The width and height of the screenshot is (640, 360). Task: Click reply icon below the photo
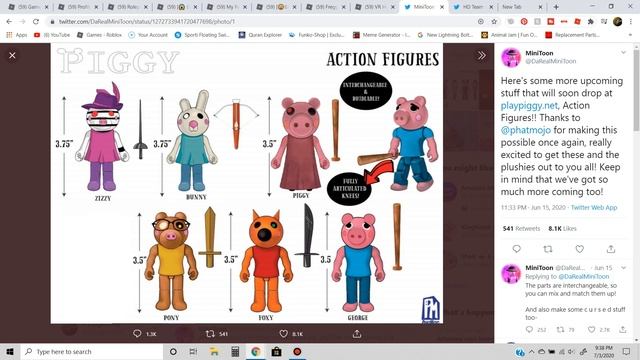tap(137, 333)
